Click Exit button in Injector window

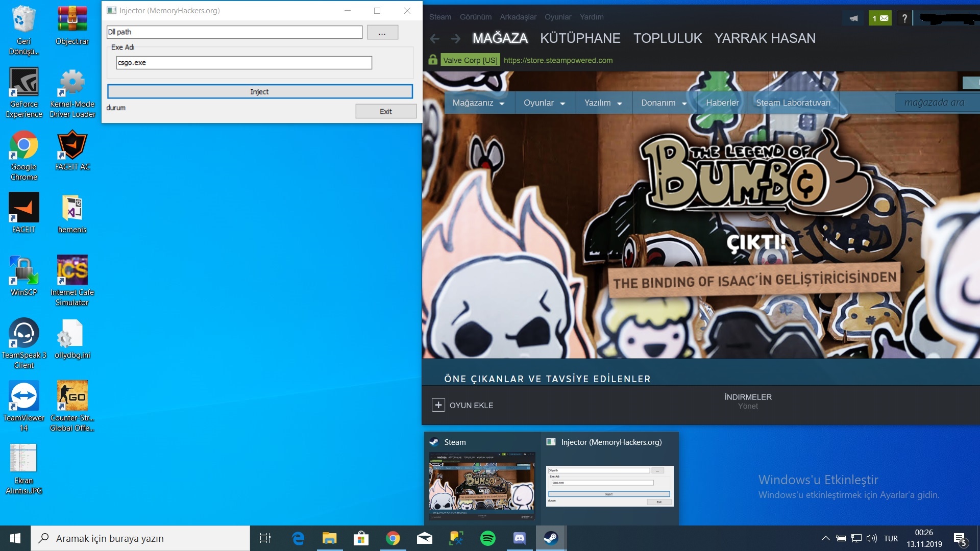point(386,111)
